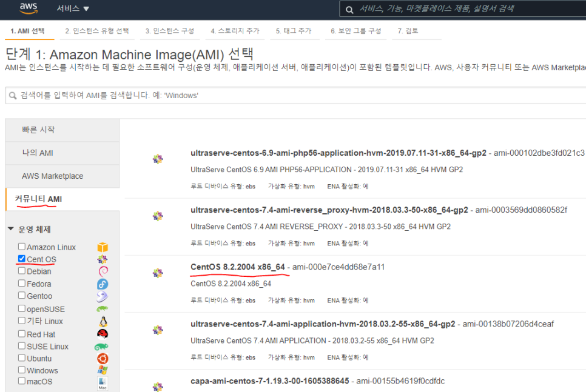Click the macOS Mac icon

coord(103,384)
